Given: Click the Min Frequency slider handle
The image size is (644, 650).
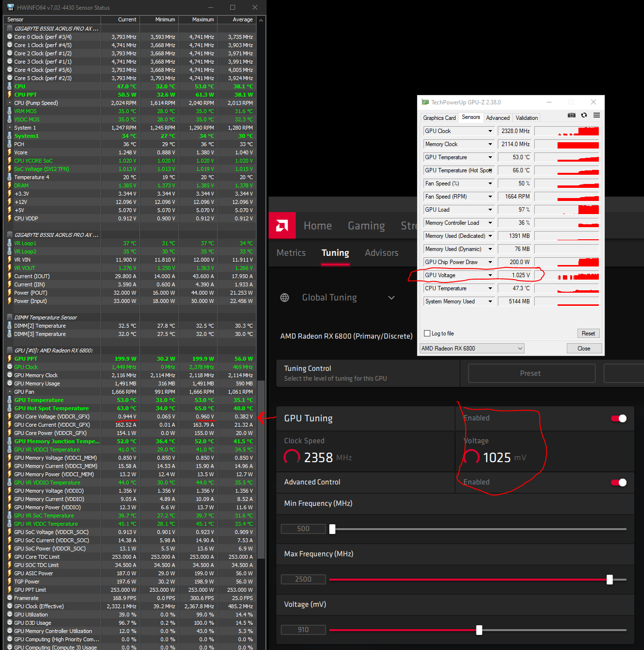Looking at the screenshot, I should [x=332, y=529].
